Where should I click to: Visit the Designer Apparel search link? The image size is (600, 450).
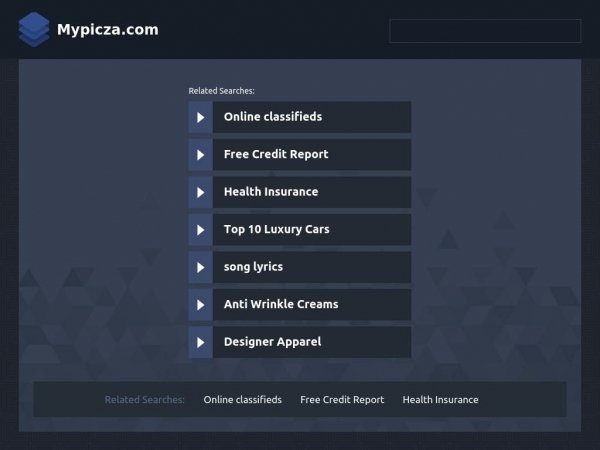tap(272, 342)
